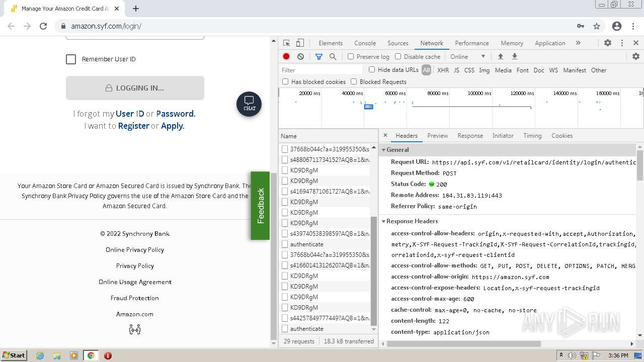
Task: Enable Preserve log checkbox
Action: (x=351, y=57)
